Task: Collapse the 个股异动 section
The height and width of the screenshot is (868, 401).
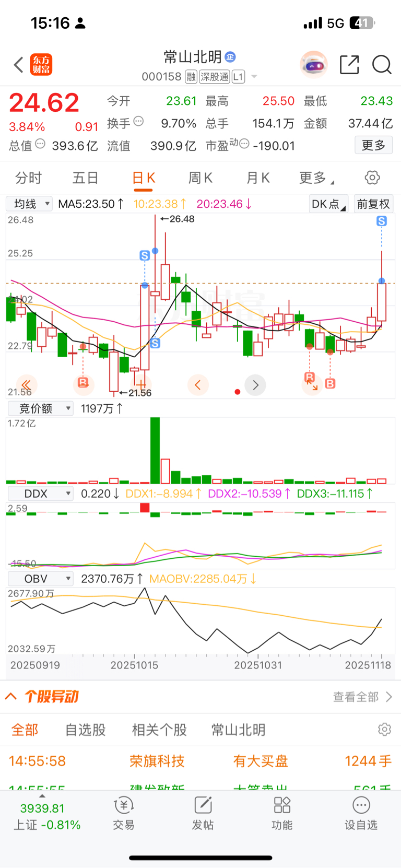Action: click(11, 696)
